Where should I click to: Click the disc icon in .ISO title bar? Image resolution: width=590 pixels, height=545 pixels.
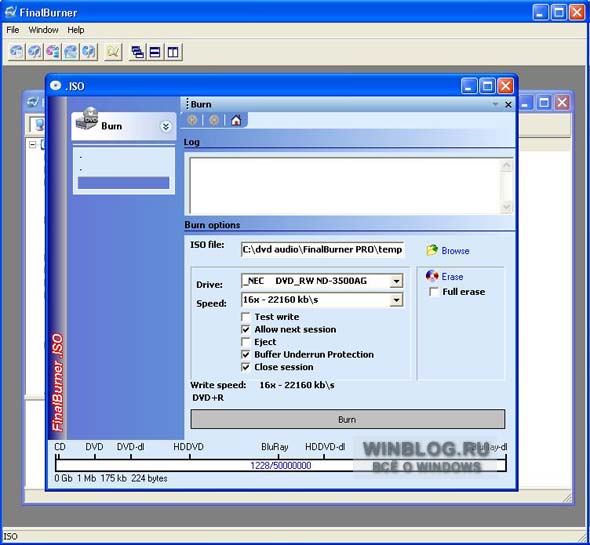[x=56, y=85]
